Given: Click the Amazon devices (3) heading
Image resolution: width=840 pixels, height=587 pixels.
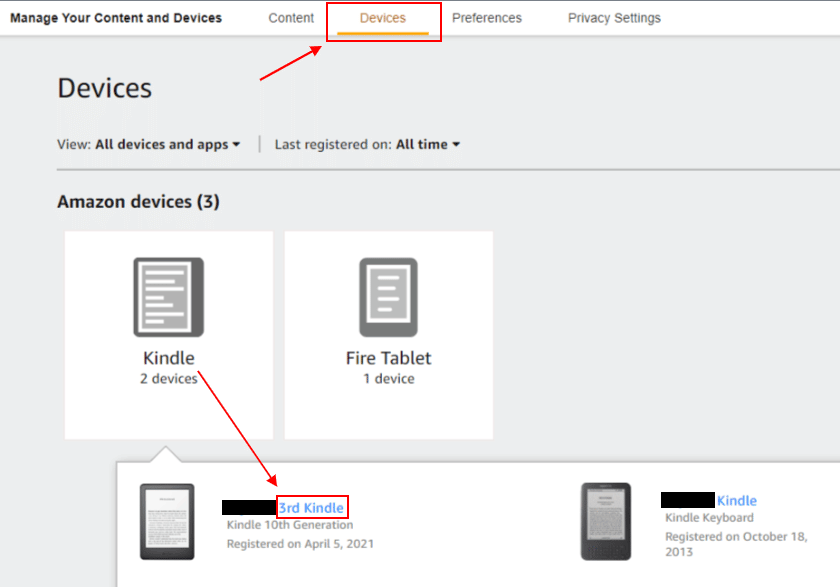Looking at the screenshot, I should pyautogui.click(x=138, y=202).
